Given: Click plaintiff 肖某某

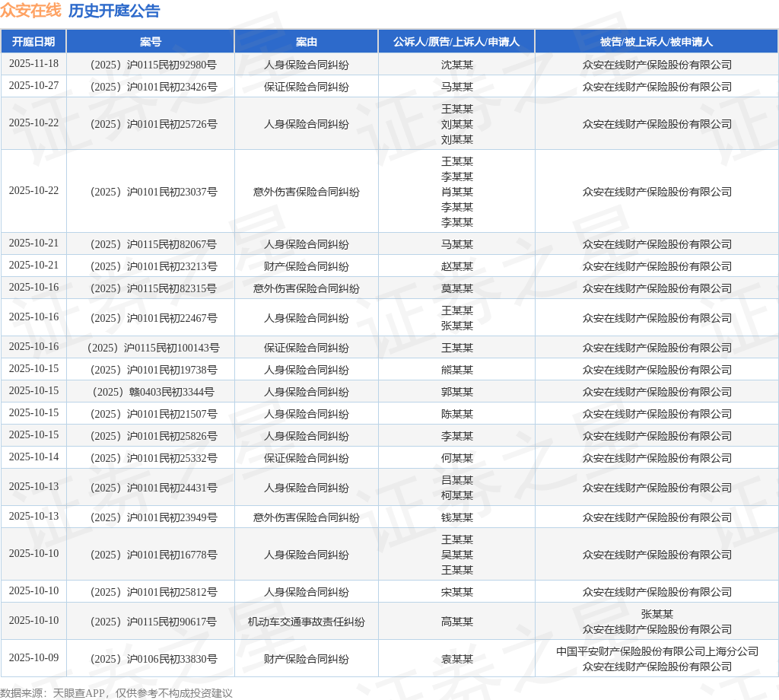Looking at the screenshot, I should click(457, 191).
